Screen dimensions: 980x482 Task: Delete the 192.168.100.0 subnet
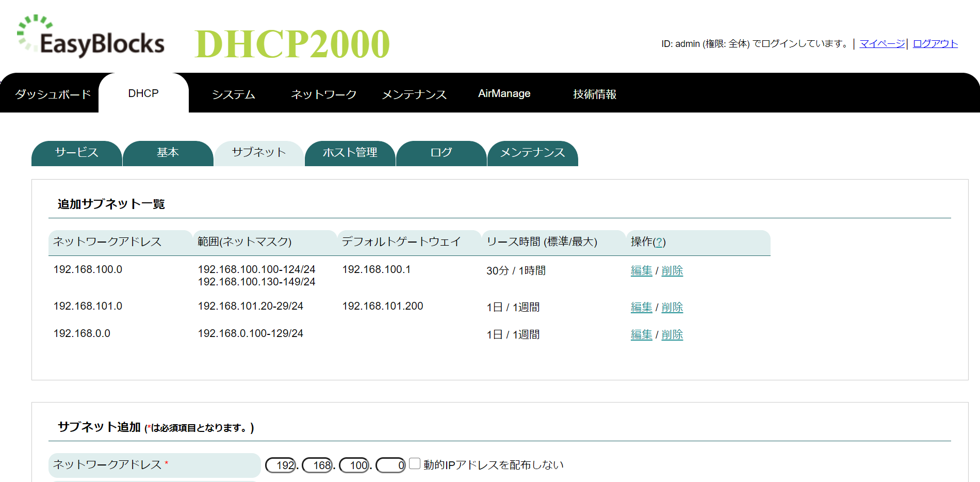click(x=672, y=270)
